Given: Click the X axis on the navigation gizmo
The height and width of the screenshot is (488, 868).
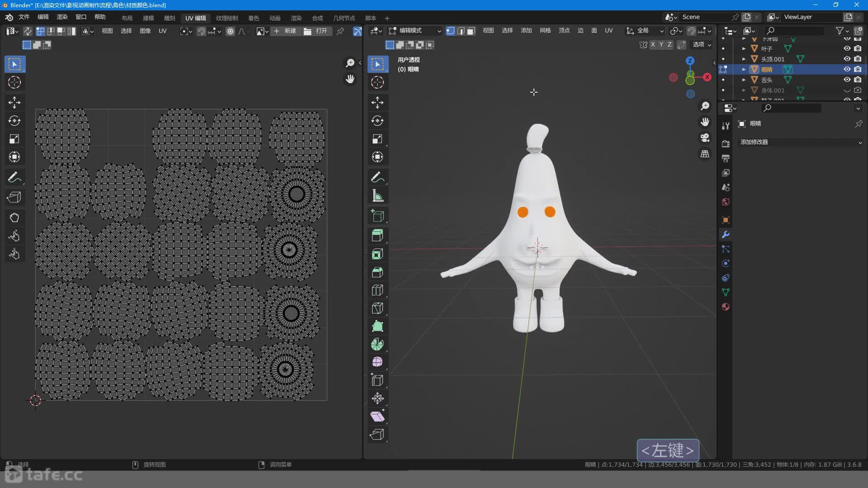Looking at the screenshot, I should (708, 77).
